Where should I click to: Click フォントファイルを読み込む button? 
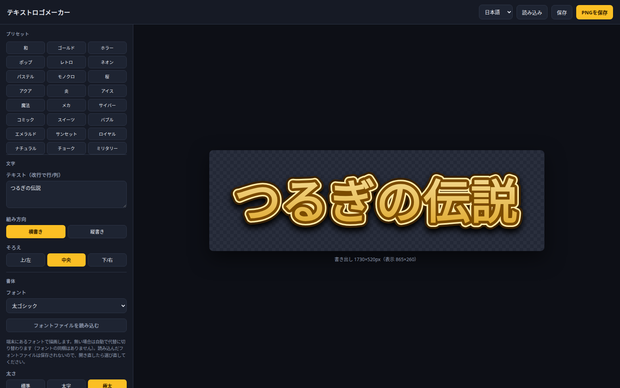tap(66, 325)
